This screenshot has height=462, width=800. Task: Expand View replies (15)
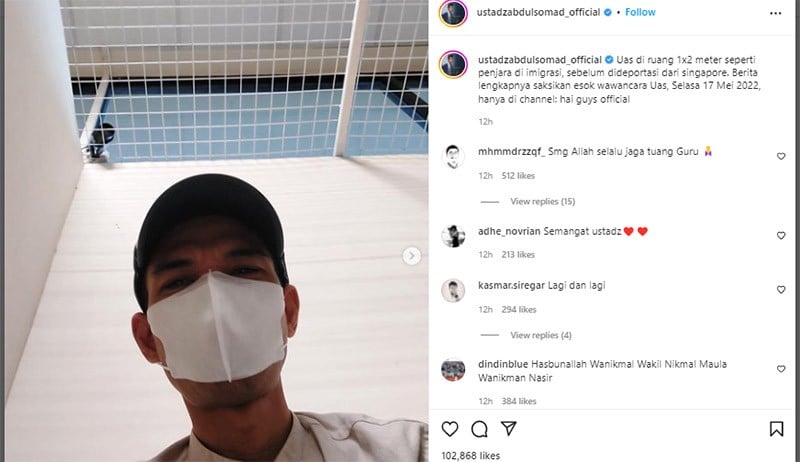[542, 201]
